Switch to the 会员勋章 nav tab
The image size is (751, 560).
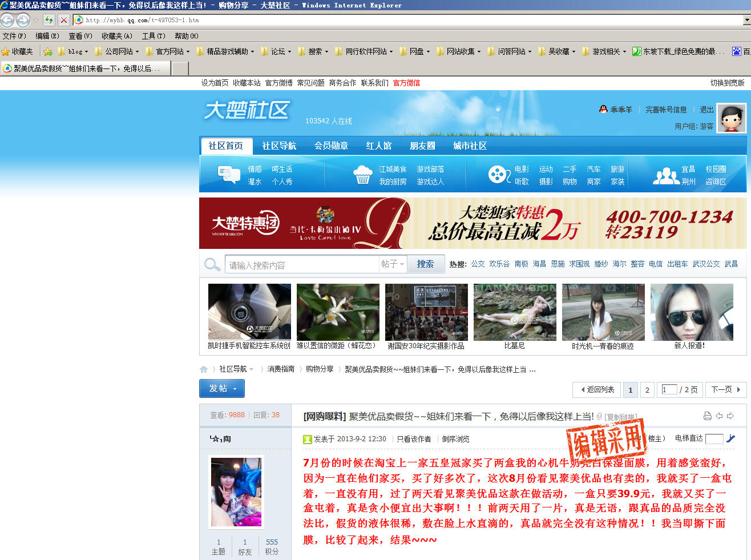(x=331, y=146)
